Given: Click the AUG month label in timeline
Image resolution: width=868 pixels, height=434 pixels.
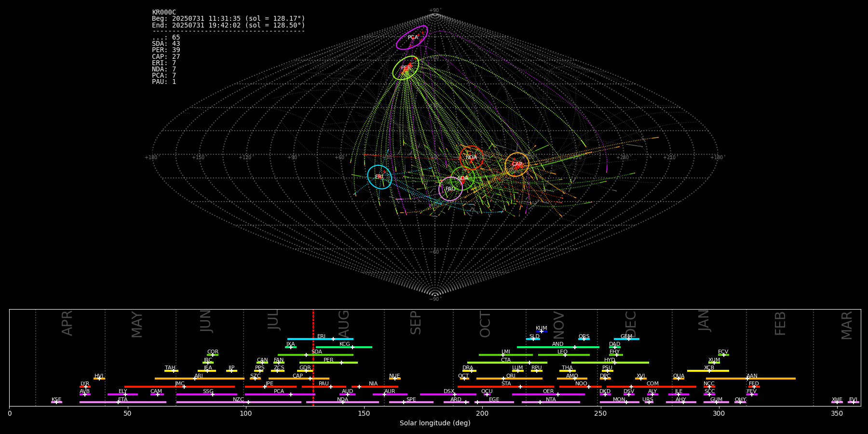Looking at the screenshot, I should [x=343, y=325].
